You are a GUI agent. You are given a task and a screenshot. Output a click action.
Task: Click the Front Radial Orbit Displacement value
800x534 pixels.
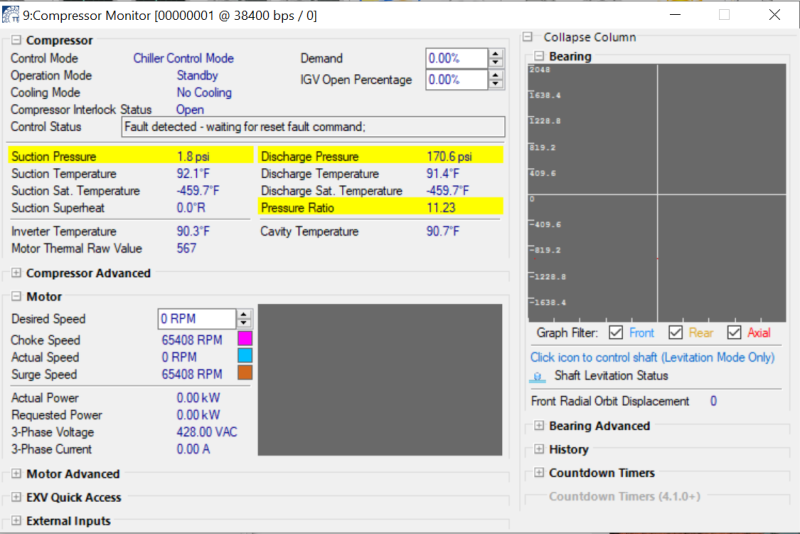click(713, 401)
